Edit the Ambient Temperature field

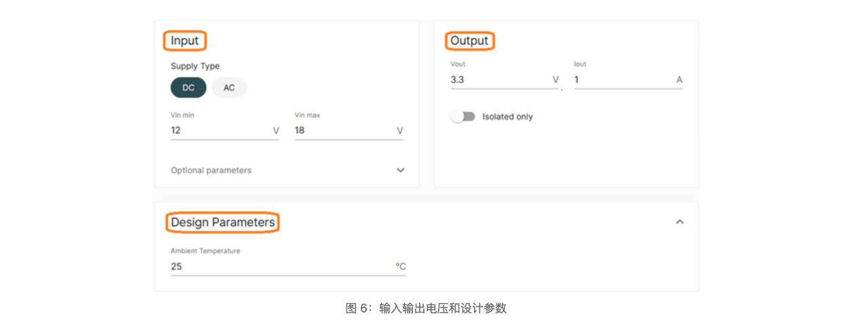tap(278, 267)
